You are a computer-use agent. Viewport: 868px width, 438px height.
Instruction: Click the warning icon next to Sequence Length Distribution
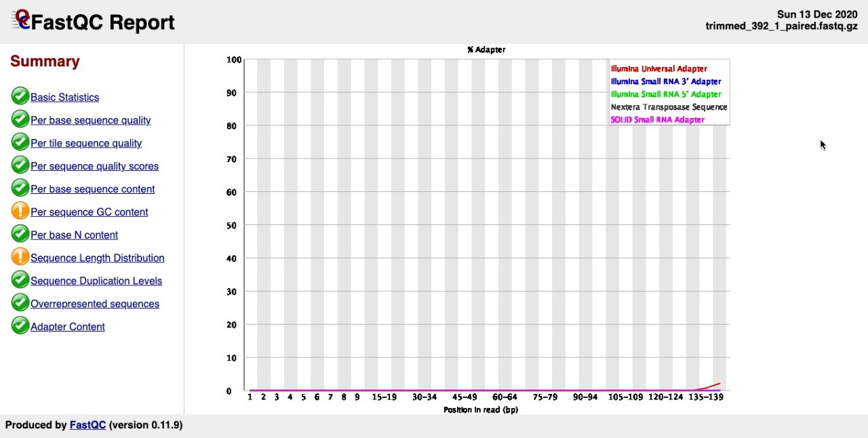tap(20, 256)
